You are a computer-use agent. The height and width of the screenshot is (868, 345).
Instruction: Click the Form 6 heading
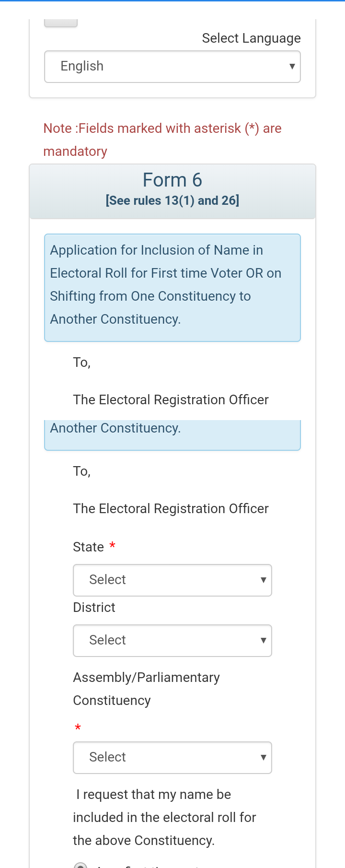coord(172,180)
